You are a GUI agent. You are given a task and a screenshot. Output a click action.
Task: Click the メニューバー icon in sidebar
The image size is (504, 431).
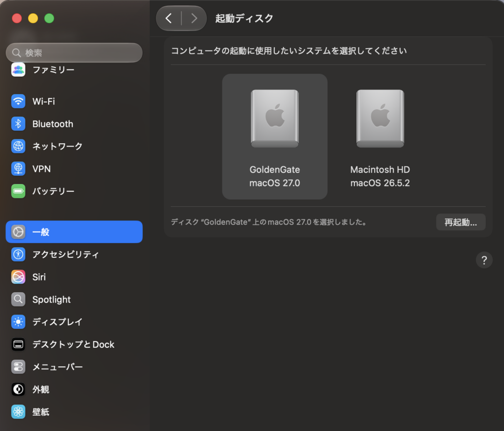[18, 367]
